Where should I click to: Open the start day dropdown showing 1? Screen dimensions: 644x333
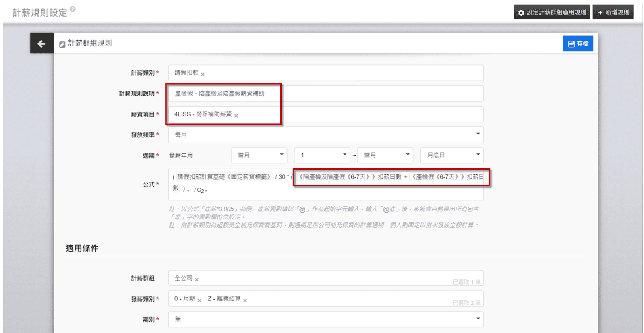click(x=322, y=155)
